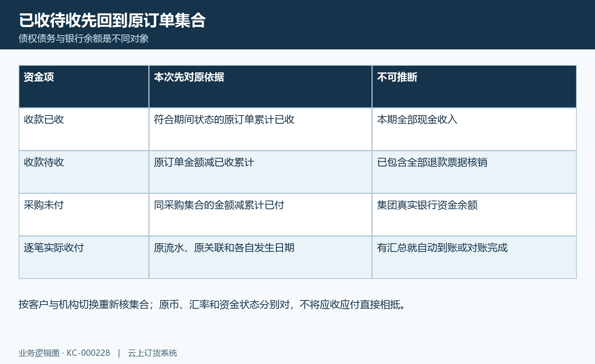
Task: Click cell 同采购集合的金额减累计已付
Action: pyautogui.click(x=260, y=215)
